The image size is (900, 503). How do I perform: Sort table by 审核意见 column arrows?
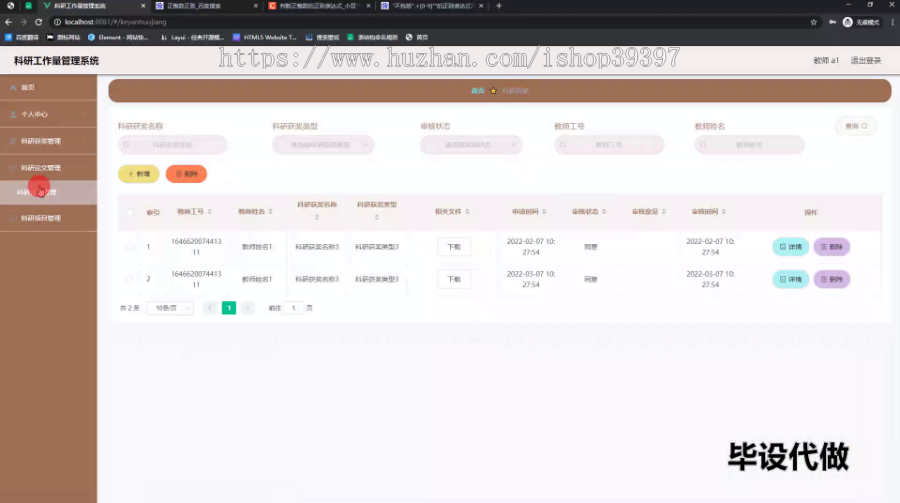pyautogui.click(x=664, y=212)
